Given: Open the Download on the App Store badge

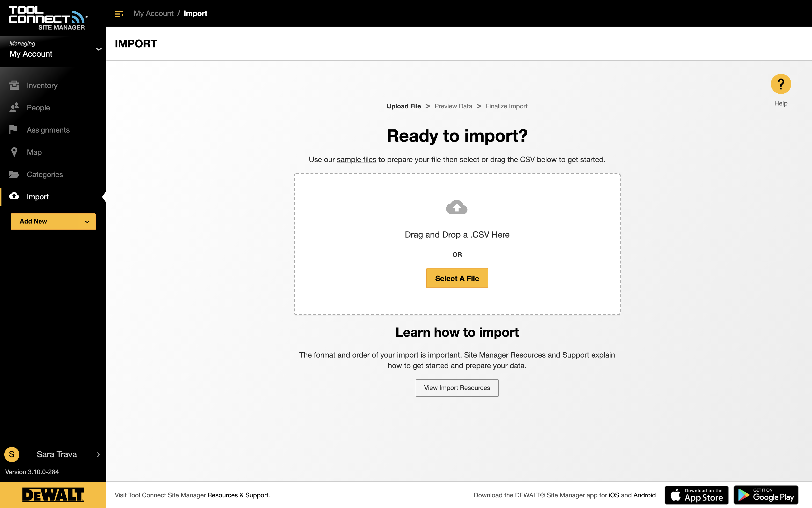Looking at the screenshot, I should pyautogui.click(x=696, y=495).
